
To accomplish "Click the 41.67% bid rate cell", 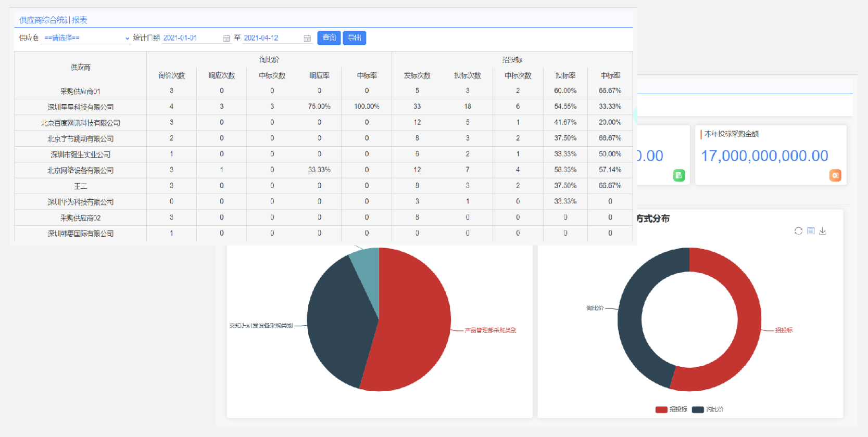I will point(565,122).
